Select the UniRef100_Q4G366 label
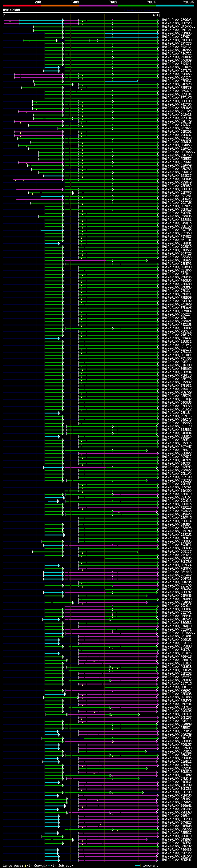 (x=177, y=50)
